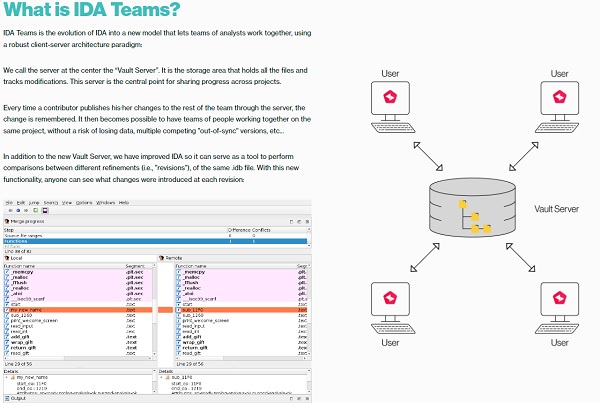Viewport: 600px width, 403px height.
Task: Select orange sub_11F0 row in Remote
Action: (241, 310)
